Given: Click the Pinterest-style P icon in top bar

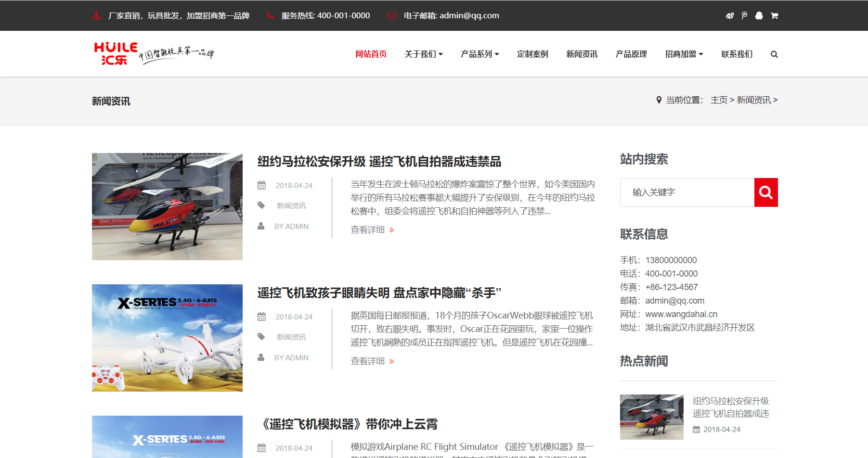Looking at the screenshot, I should 744,15.
